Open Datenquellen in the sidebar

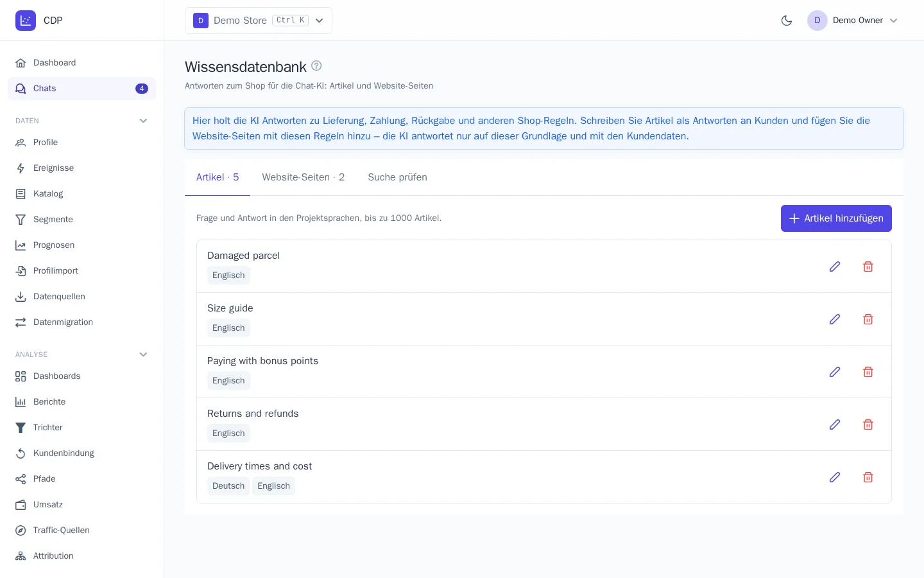point(81,297)
